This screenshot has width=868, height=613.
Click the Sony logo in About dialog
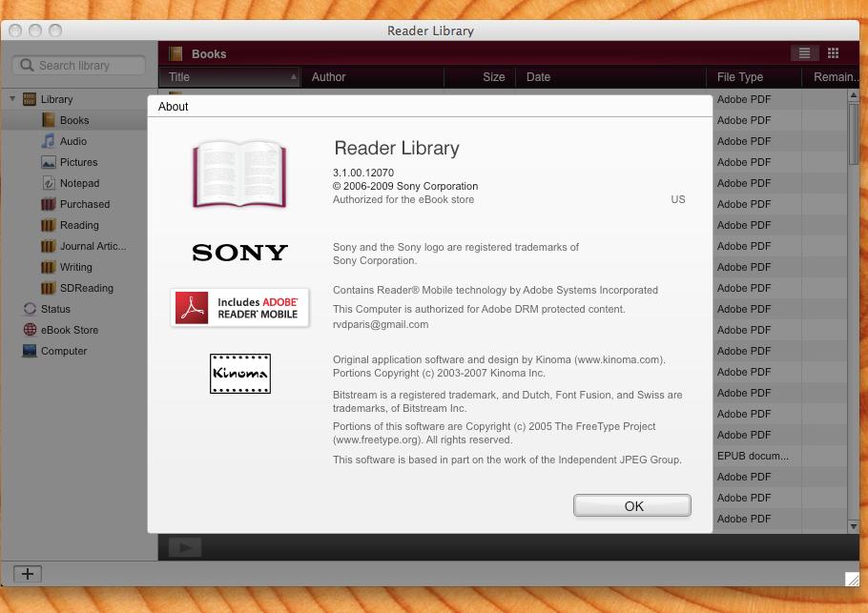(x=239, y=253)
